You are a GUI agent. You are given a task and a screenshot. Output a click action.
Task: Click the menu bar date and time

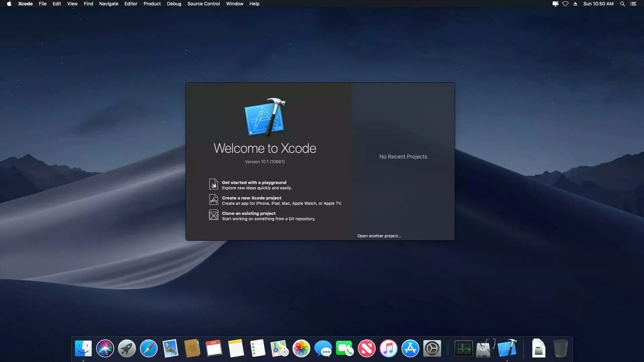pyautogui.click(x=598, y=4)
